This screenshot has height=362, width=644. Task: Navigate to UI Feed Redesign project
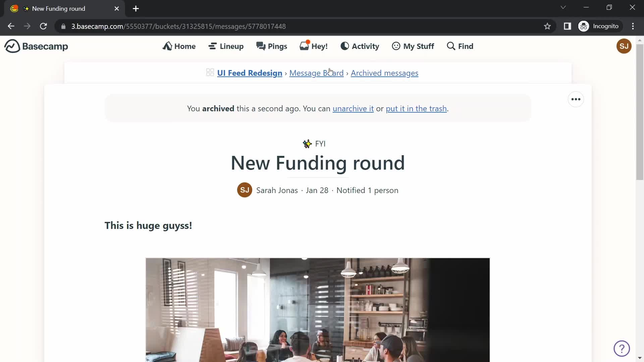(x=250, y=73)
